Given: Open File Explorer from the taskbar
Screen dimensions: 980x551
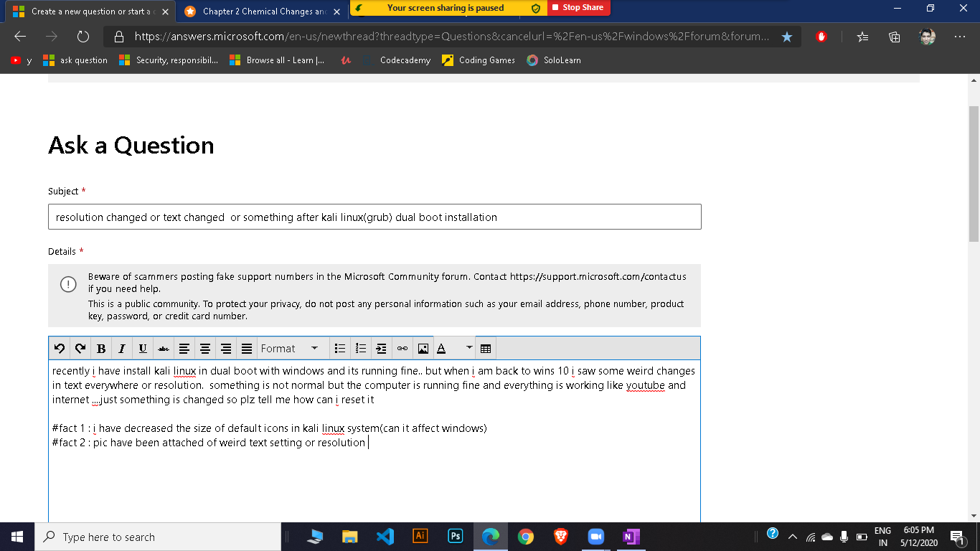Looking at the screenshot, I should 349,537.
